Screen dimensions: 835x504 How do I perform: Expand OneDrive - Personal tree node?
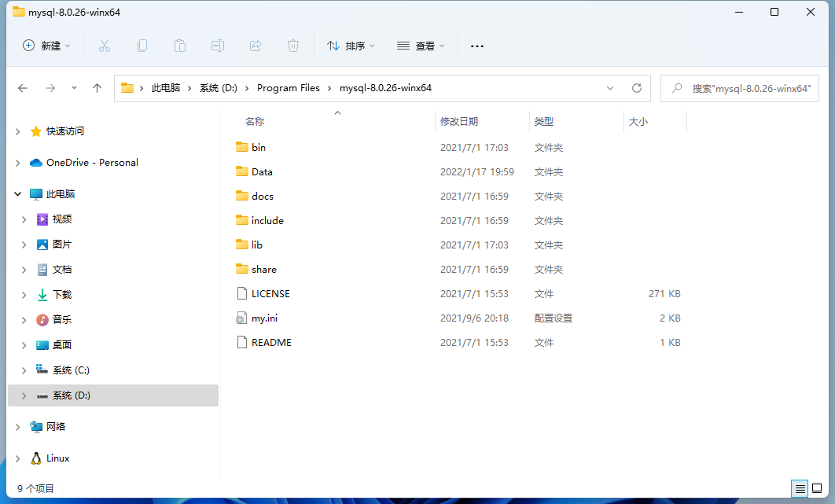pyautogui.click(x=17, y=163)
